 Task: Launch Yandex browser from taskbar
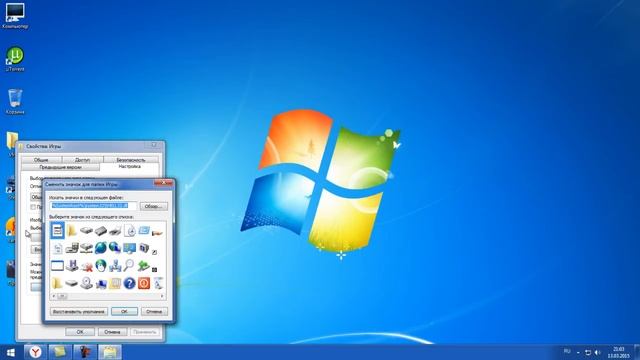[x=36, y=352]
